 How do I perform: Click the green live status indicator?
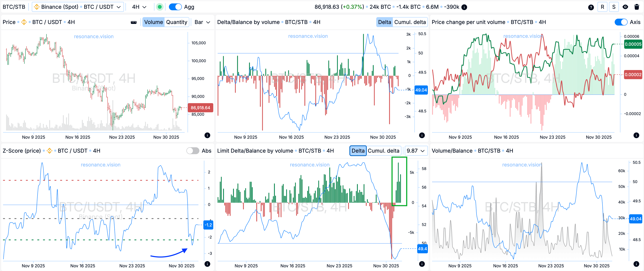coord(160,7)
